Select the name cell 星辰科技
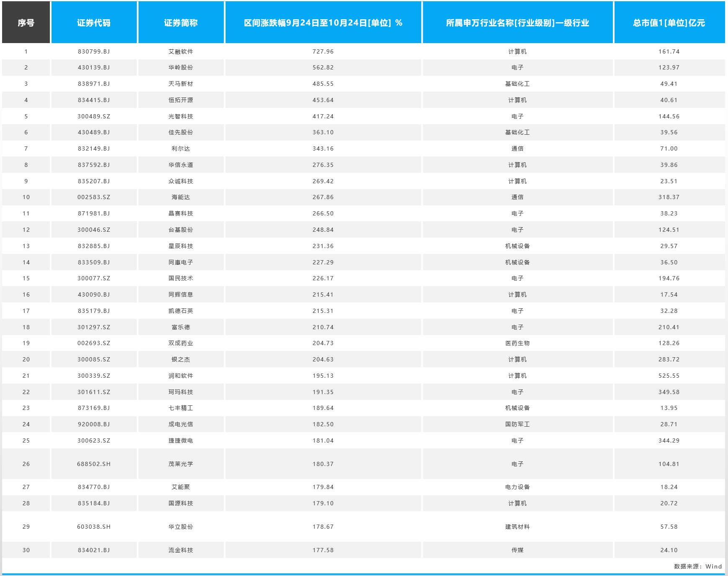728x576 pixels. tap(181, 246)
